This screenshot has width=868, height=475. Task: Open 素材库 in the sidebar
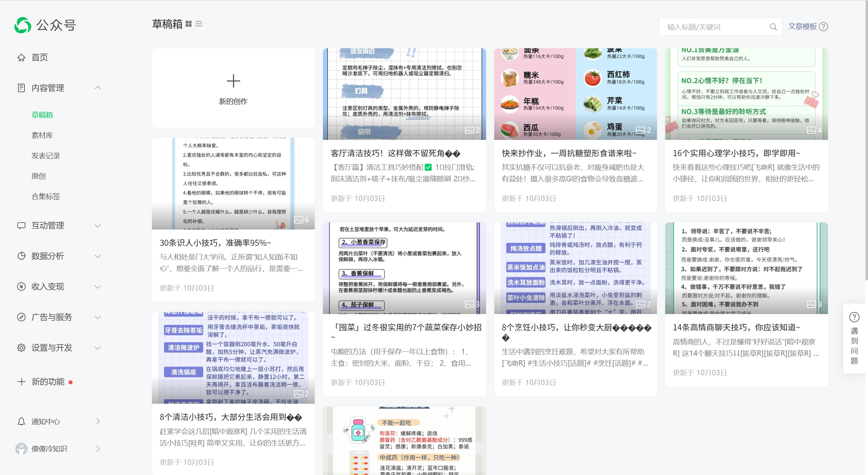pos(42,135)
